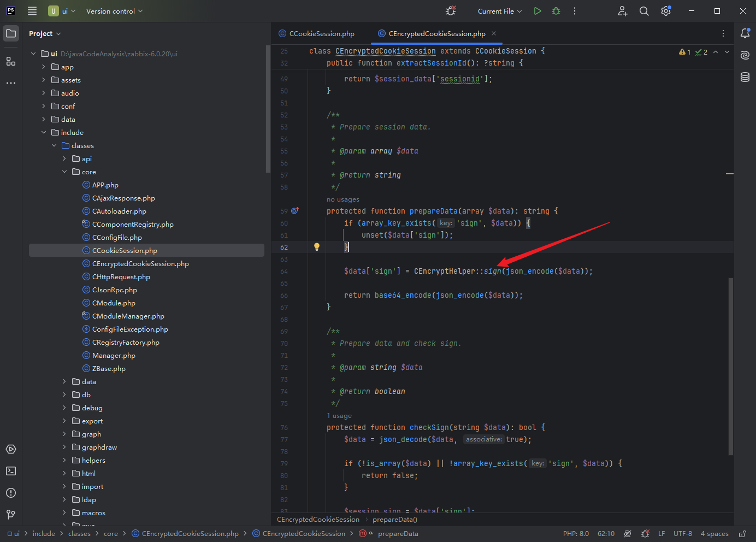Click PHP debug status bar icon
Screen dimensions: 756x542
coord(645,534)
